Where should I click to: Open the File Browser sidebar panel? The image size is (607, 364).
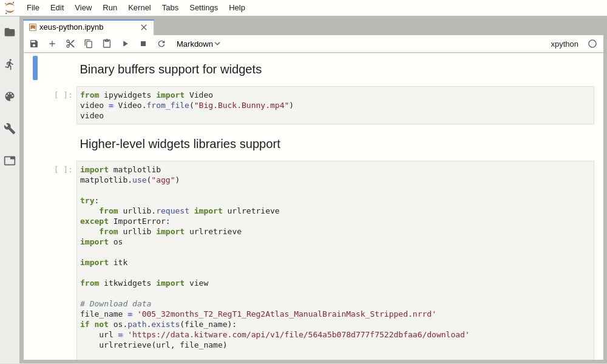[10, 32]
